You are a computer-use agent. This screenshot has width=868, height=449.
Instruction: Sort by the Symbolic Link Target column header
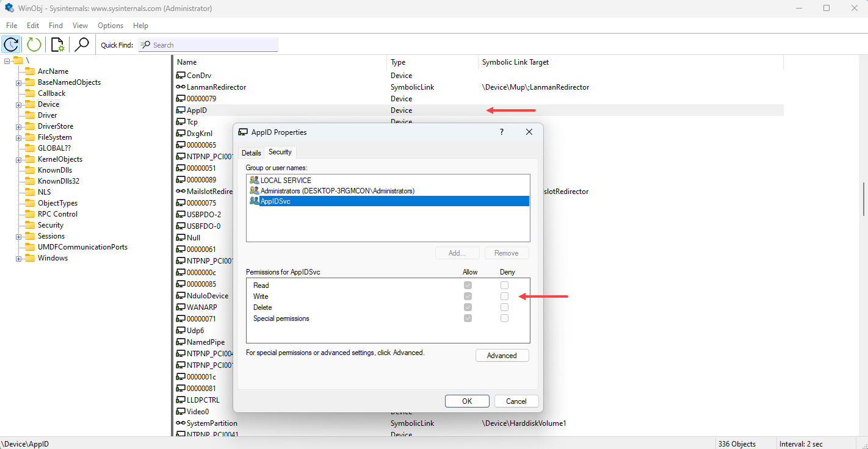(631, 62)
